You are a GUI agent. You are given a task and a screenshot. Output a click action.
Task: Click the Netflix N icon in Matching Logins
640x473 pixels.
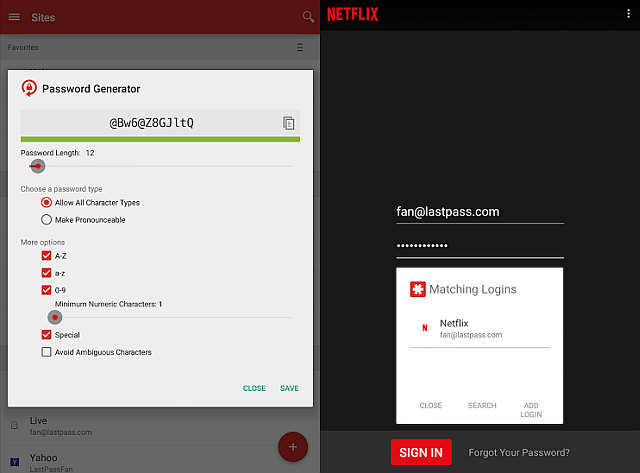click(424, 328)
